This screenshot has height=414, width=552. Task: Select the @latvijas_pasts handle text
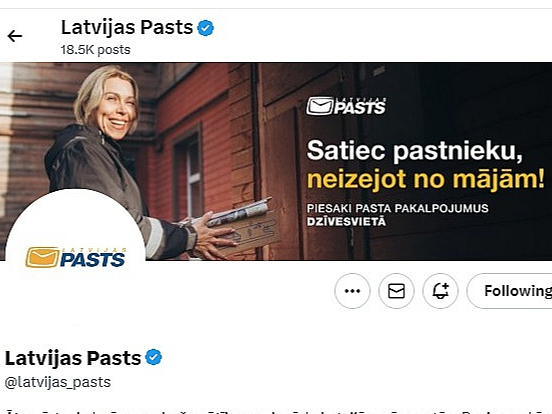pos(58,382)
